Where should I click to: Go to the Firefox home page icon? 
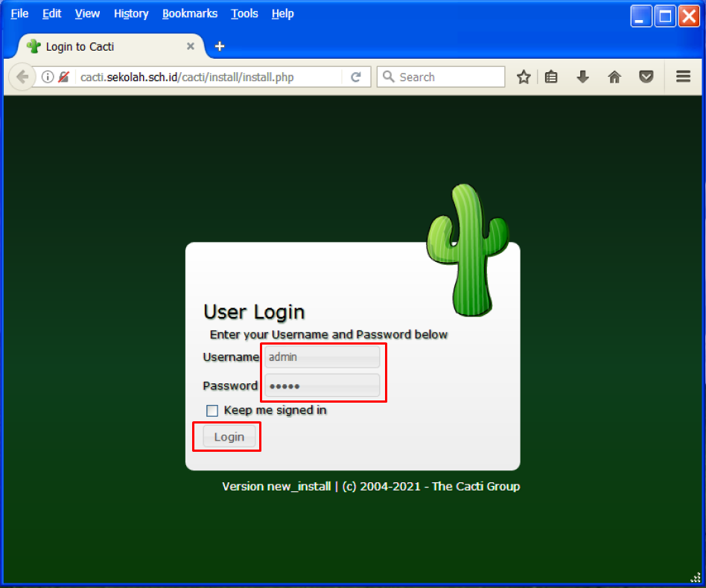[x=614, y=77]
